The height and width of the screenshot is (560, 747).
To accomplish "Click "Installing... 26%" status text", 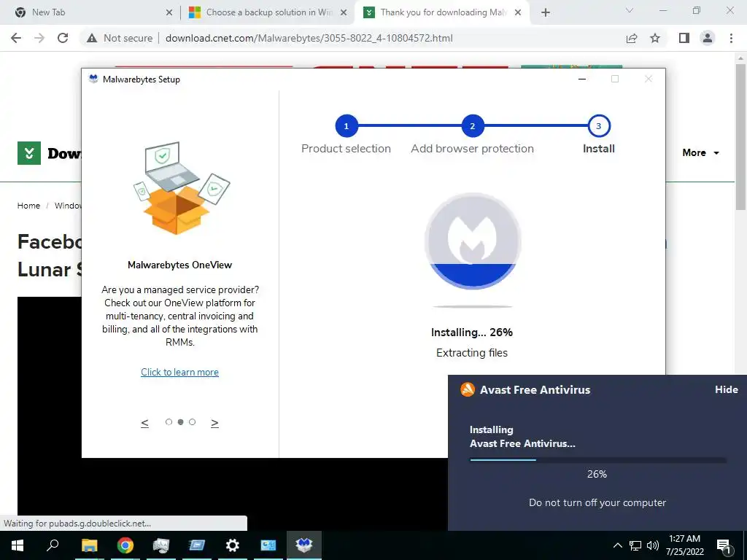I will [x=472, y=332].
